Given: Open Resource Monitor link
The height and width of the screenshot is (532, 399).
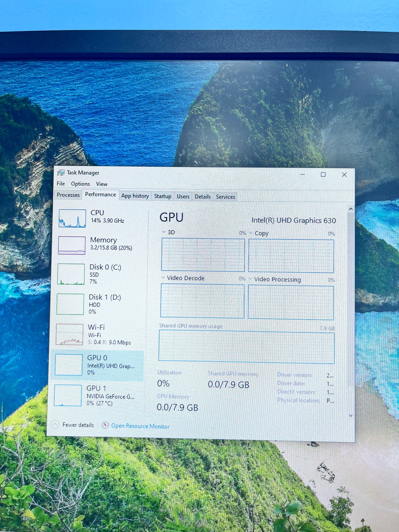Looking at the screenshot, I should tap(140, 426).
